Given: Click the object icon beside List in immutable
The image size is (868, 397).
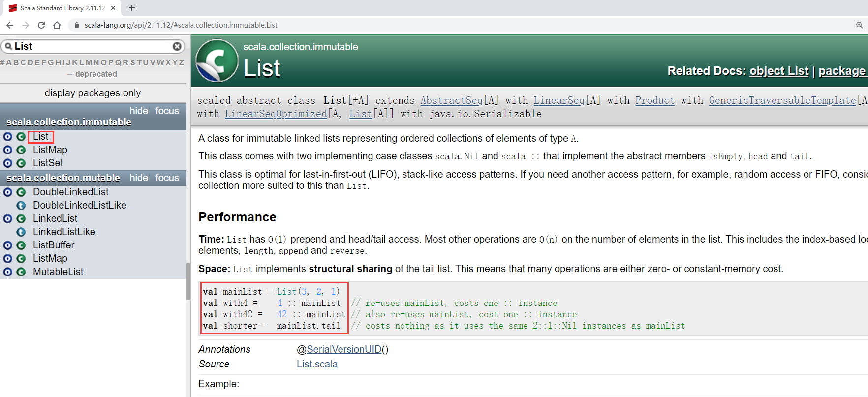Looking at the screenshot, I should pyautogui.click(x=8, y=137).
